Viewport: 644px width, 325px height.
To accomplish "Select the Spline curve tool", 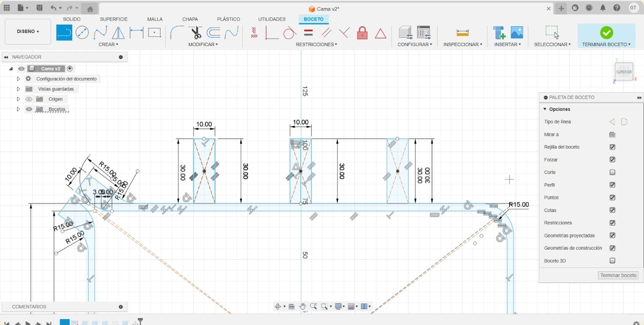I will (100, 33).
